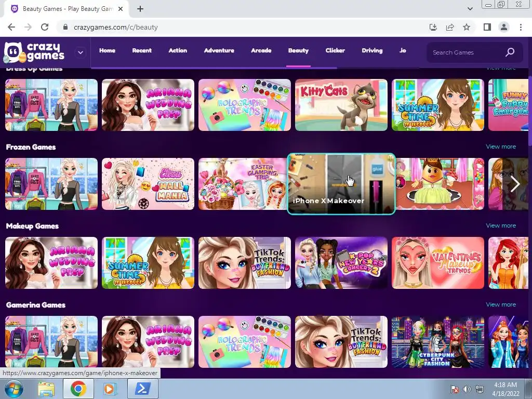This screenshot has height=399, width=532.
Task: Click the search magnifier icon
Action: [510, 52]
